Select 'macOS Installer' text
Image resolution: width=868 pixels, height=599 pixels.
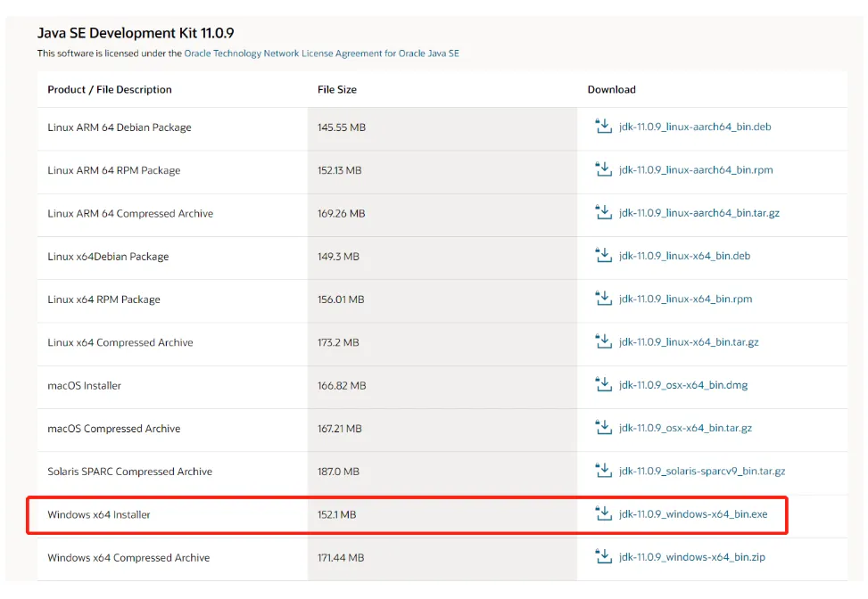click(x=84, y=385)
